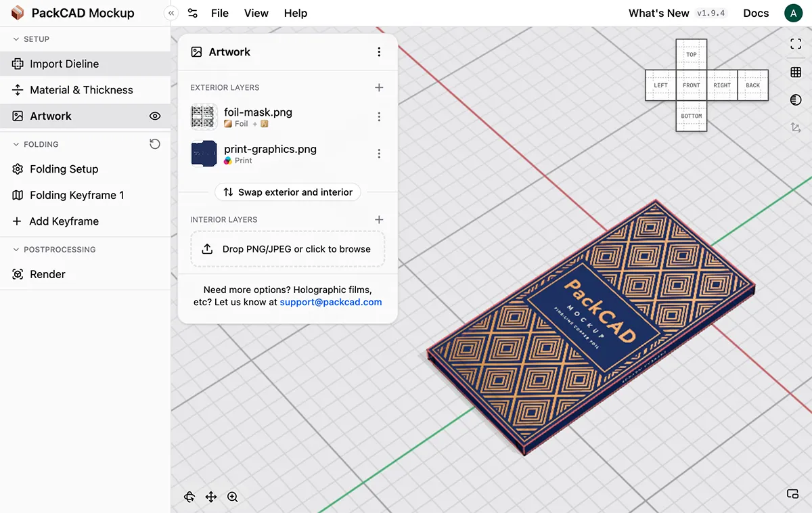Collapse the sidebar with the double-chevron button
The height and width of the screenshot is (513, 812).
[171, 13]
